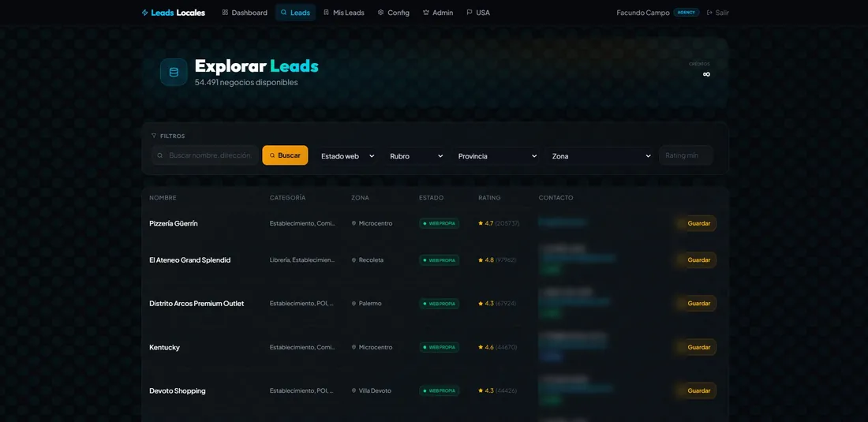Switch to the USA section
Screen dimensions: 868x422
(x=478, y=13)
